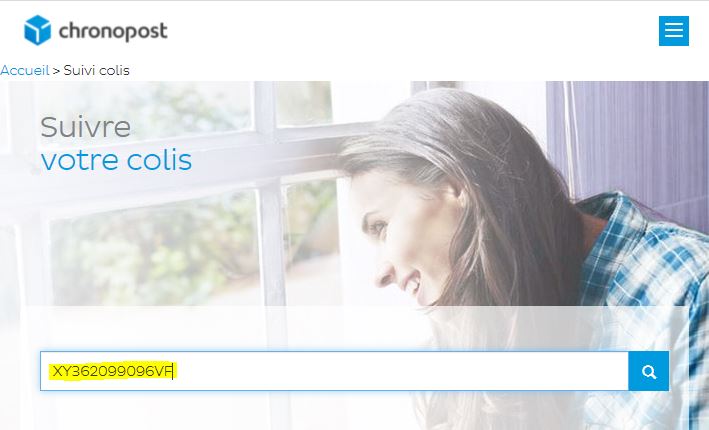
Task: Click the blue 'votre colis' heading
Action: click(116, 160)
